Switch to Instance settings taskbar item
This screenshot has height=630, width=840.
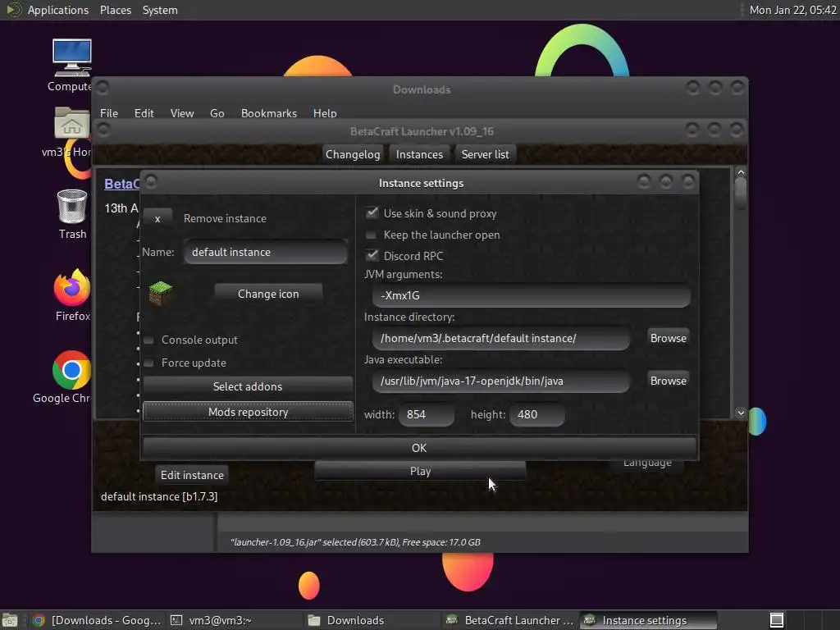[648, 620]
